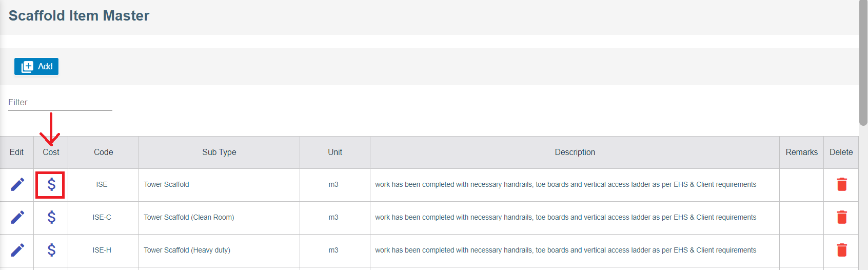The height and width of the screenshot is (270, 868).
Task: Edit the ISE-C Clean Room row
Action: coord(17,217)
